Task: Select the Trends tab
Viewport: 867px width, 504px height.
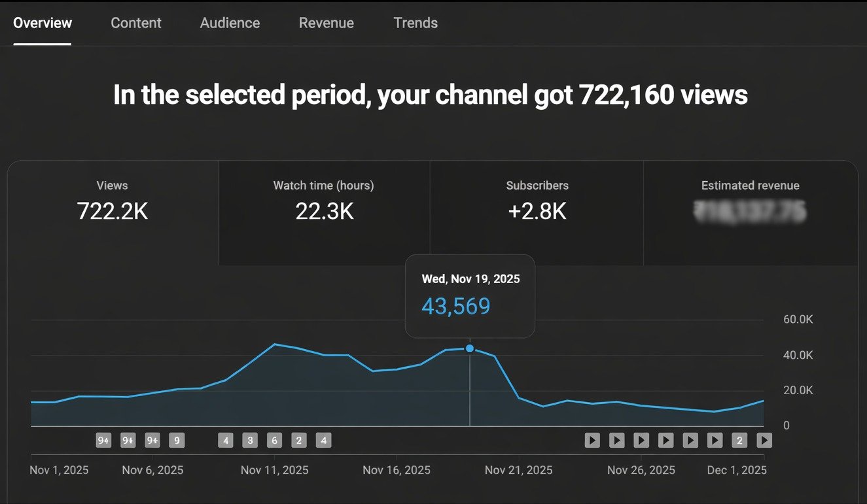Action: [x=416, y=23]
